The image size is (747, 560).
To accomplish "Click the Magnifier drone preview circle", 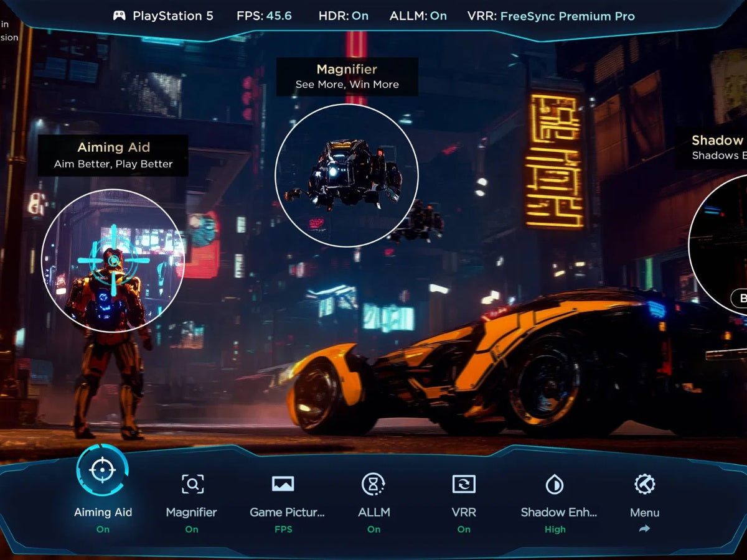I will [x=347, y=175].
